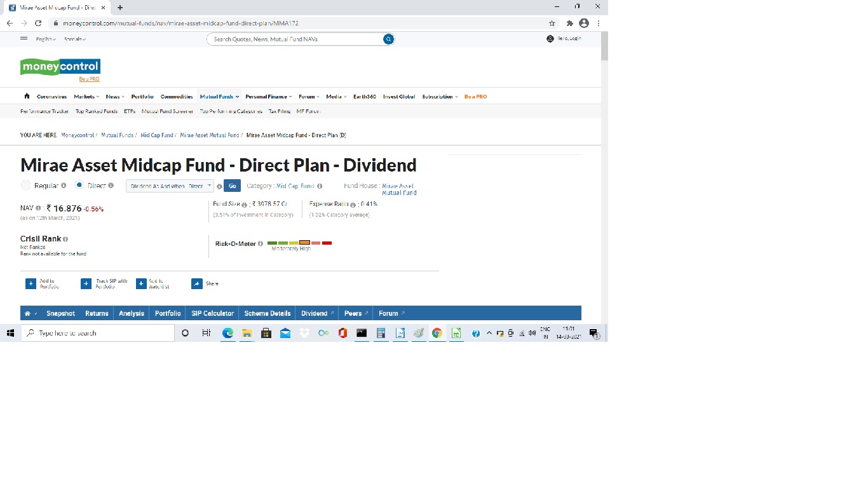Click info icon next to Regular
This screenshot has width=868, height=488.
click(x=64, y=186)
